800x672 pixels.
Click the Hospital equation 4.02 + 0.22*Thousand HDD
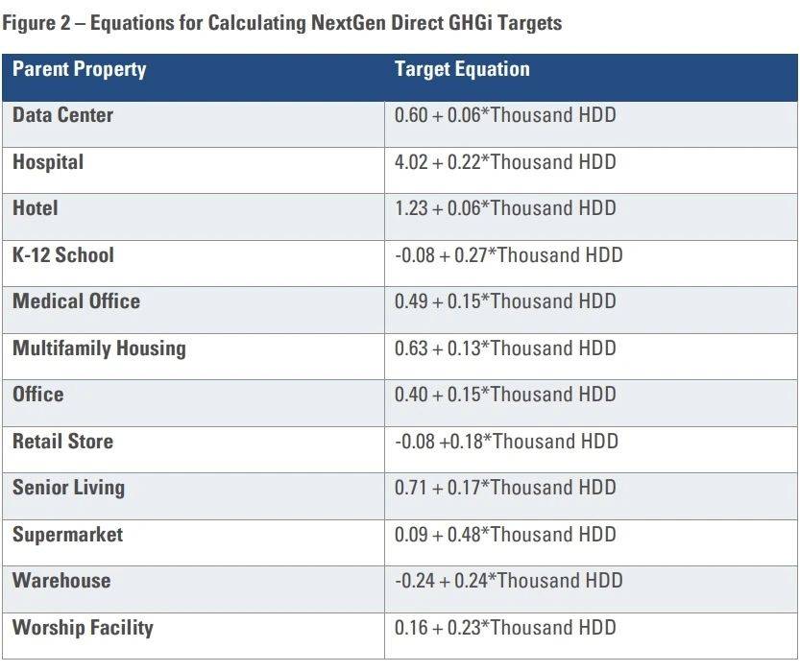pos(505,162)
